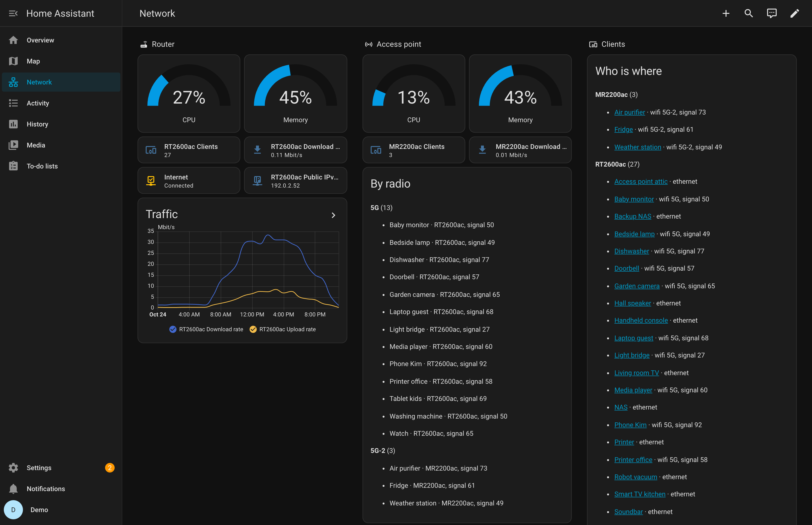Click the edit dashboard pencil icon

[x=794, y=13]
